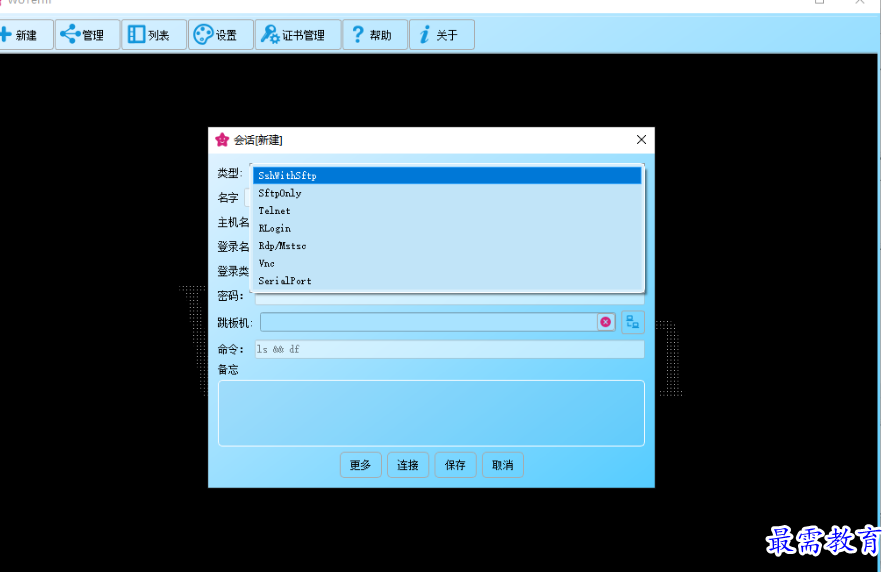The image size is (890, 572).
Task: Click the 更多 (More) button
Action: pos(360,465)
